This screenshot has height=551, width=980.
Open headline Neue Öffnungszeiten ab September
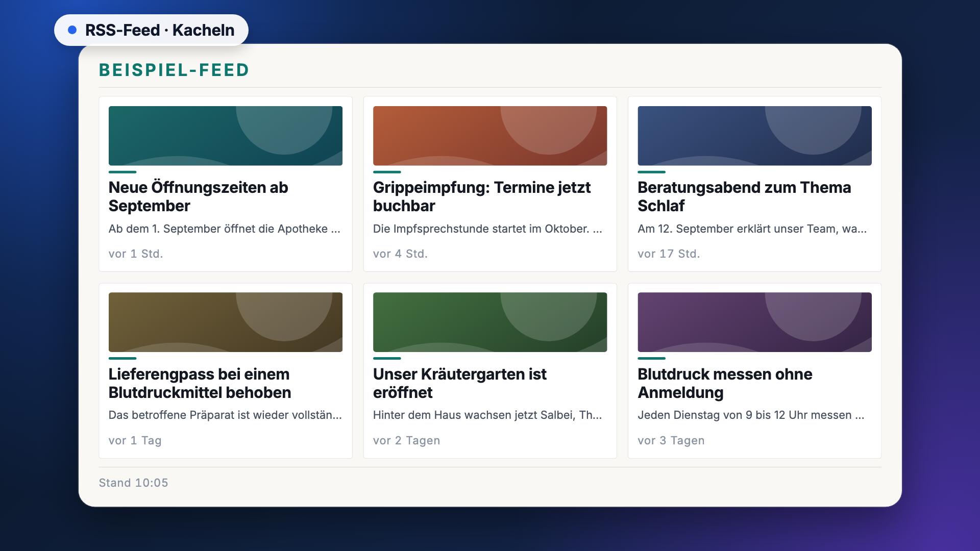pos(199,196)
